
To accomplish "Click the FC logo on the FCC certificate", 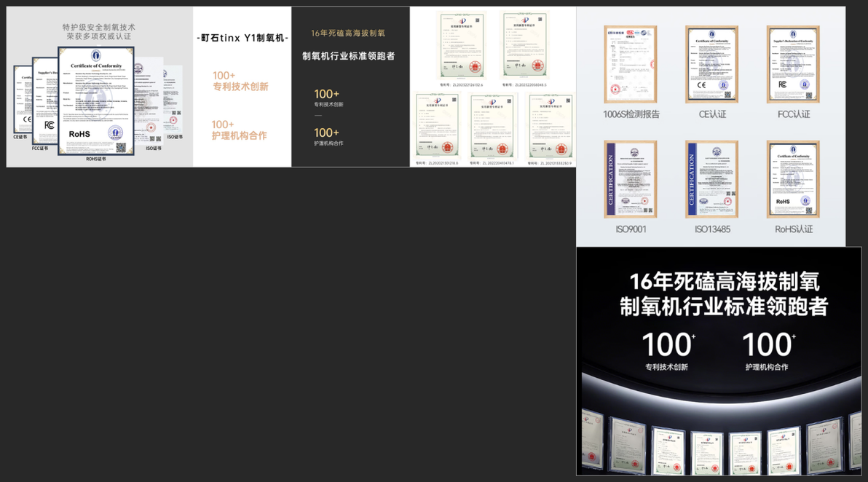I will click(50, 125).
